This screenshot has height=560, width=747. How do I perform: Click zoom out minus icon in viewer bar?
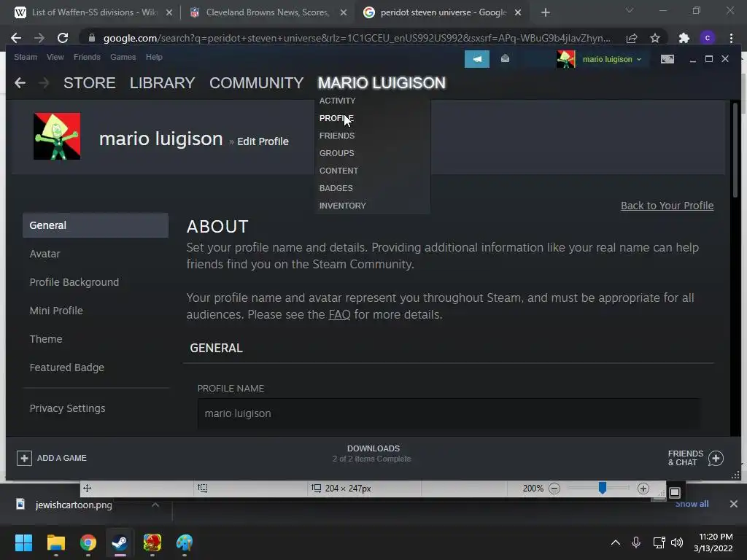tap(554, 489)
